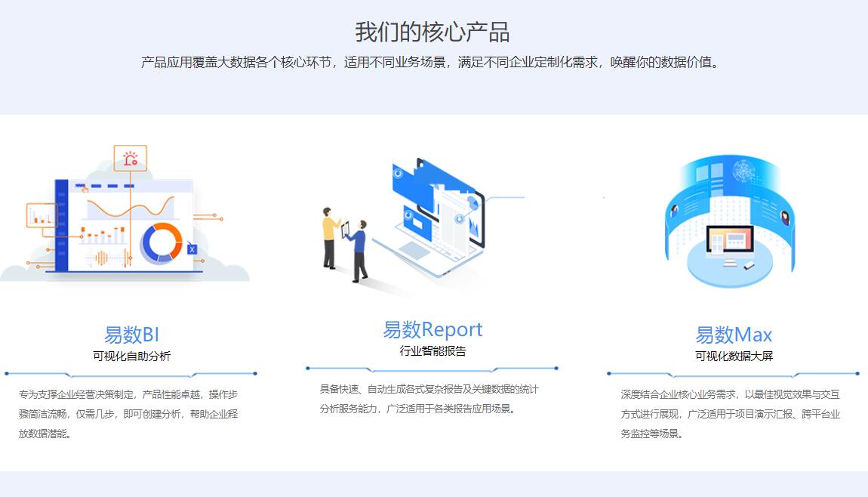The image size is (868, 497).
Task: Open the 易数Report product link
Action: click(432, 329)
